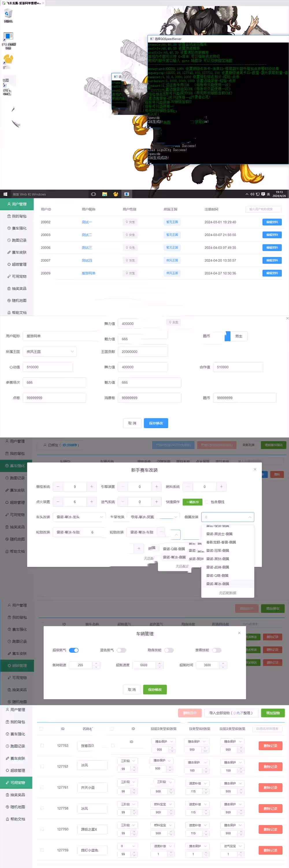Click the green 一键改29 button
Screen dimensions: 289x868
192,502
